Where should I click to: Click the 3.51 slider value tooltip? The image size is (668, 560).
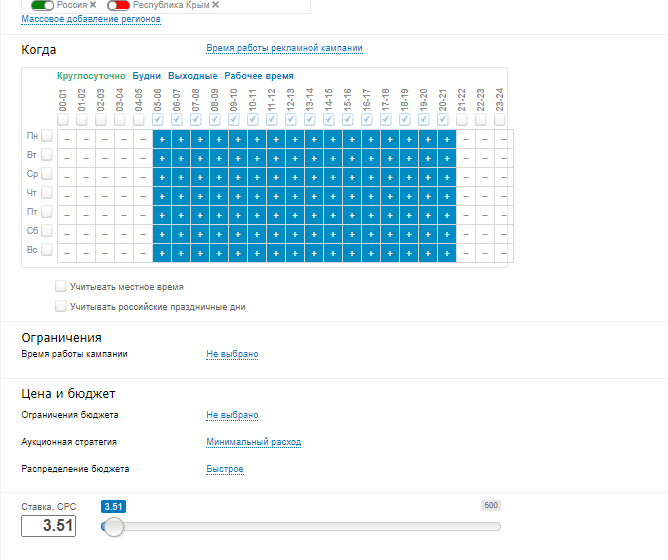tap(113, 507)
